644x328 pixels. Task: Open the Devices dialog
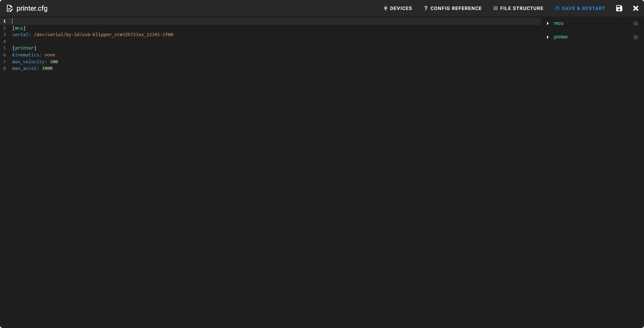[398, 8]
